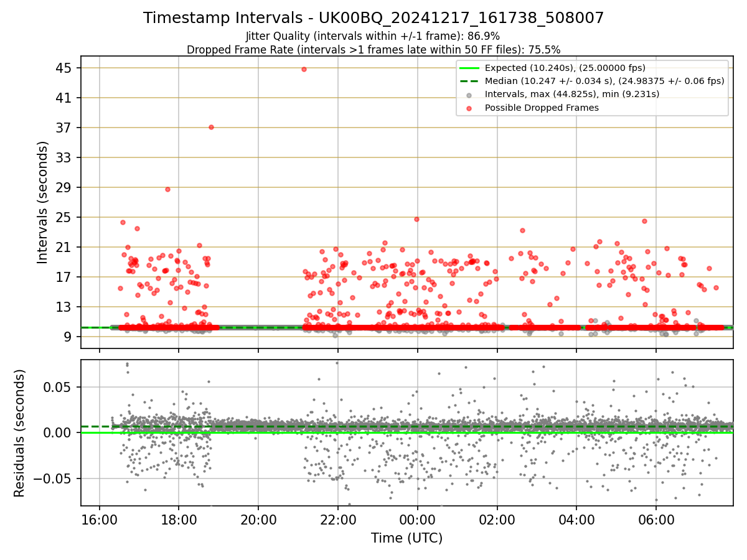Click the y-axis tick label '25'
This screenshot has height=560, width=747.
64,217
